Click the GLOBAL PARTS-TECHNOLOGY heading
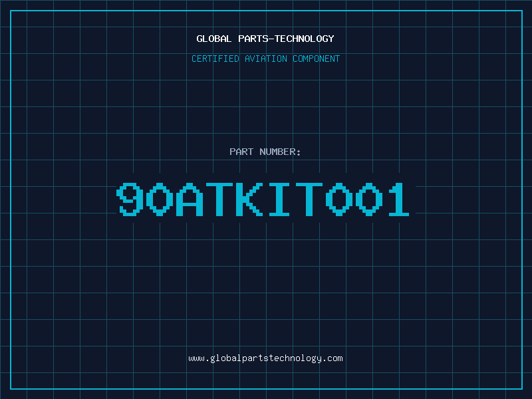This screenshot has height=399, width=532. pos(265,39)
